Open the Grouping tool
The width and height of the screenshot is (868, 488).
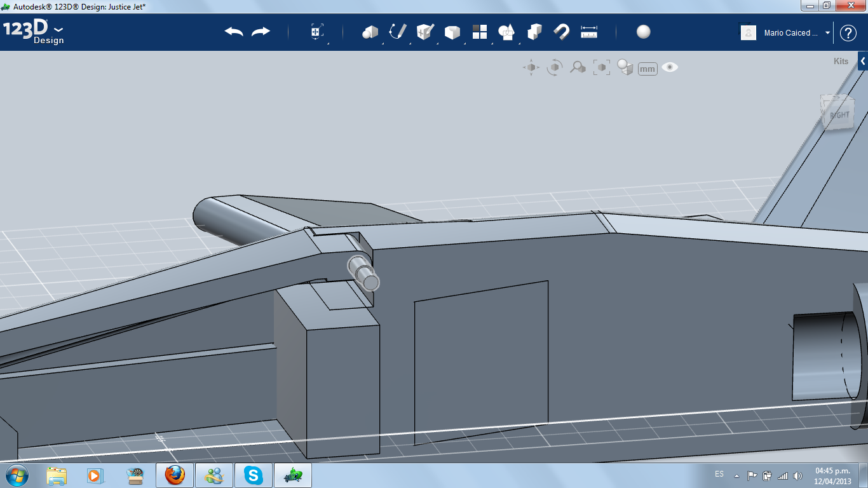tap(506, 32)
